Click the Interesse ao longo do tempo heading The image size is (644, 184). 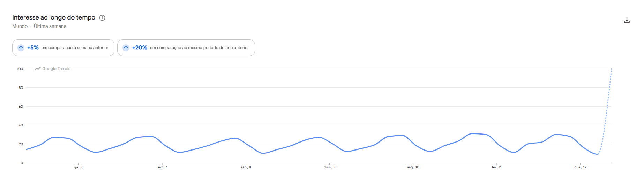tap(54, 17)
